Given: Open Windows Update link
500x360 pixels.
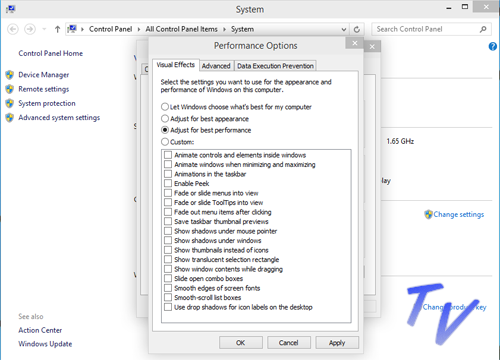Looking at the screenshot, I should [x=45, y=344].
